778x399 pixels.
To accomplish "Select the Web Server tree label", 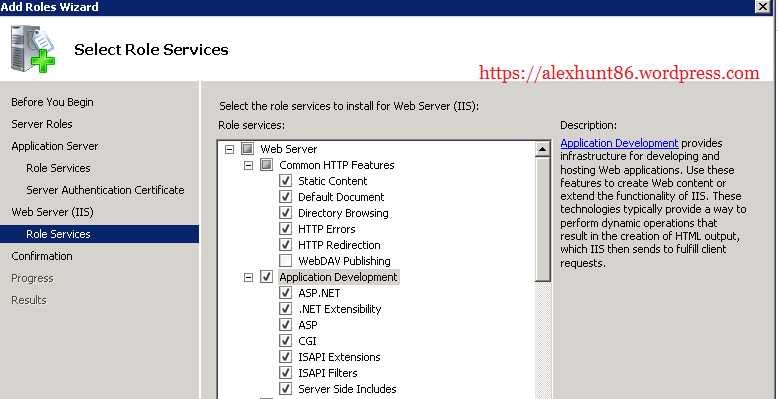I will click(x=288, y=149).
